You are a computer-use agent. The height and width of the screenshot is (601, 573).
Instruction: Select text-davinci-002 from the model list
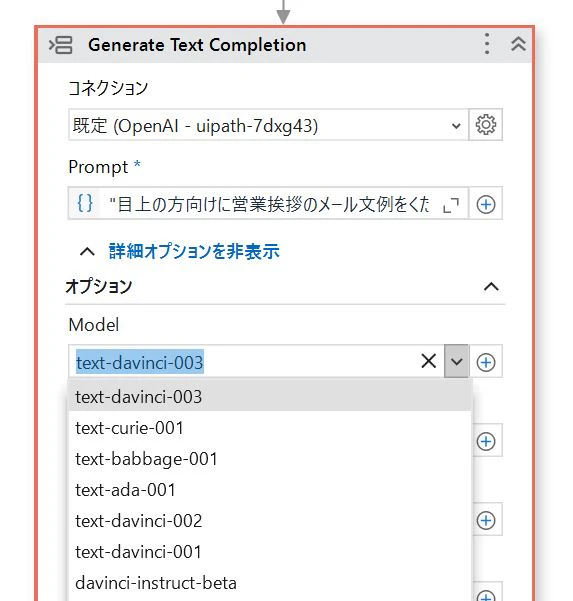tap(270, 521)
